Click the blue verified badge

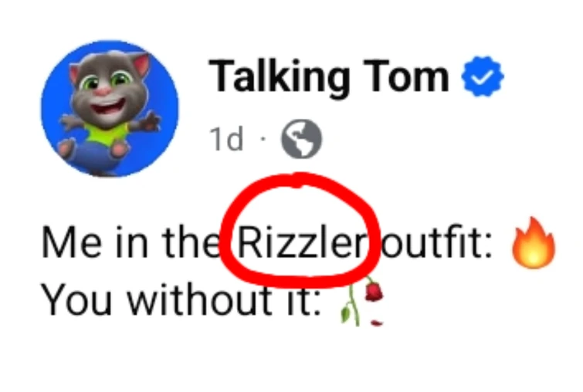coord(482,77)
